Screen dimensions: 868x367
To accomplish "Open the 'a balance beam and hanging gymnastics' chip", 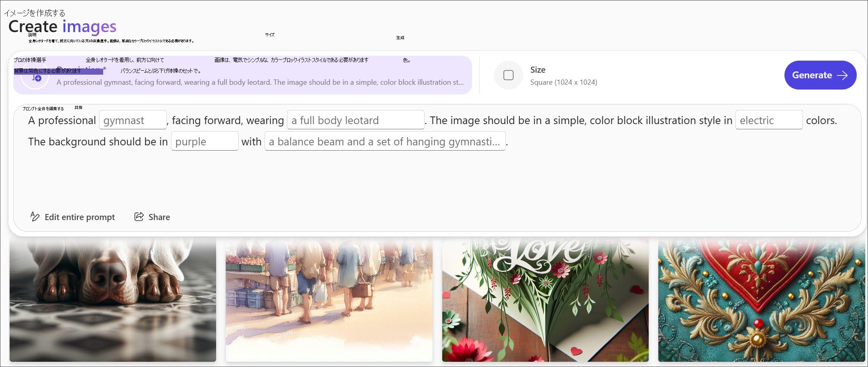I will click(x=384, y=141).
